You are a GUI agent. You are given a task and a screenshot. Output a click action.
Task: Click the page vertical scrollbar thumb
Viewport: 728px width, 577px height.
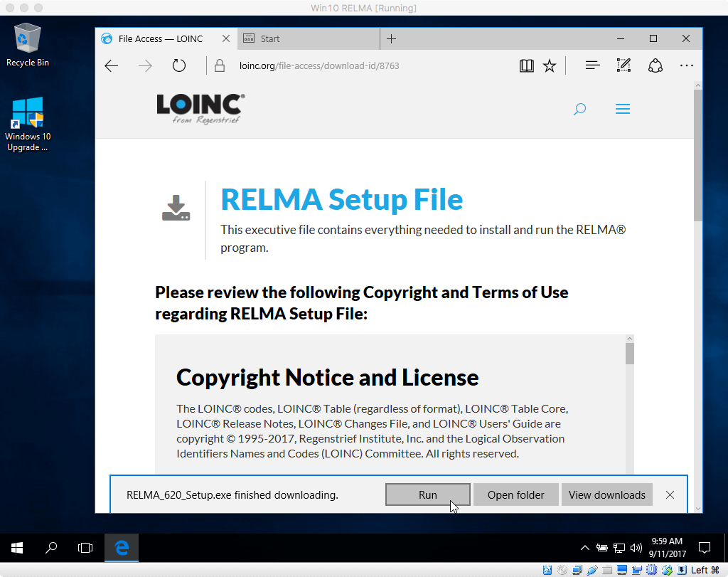click(x=698, y=156)
